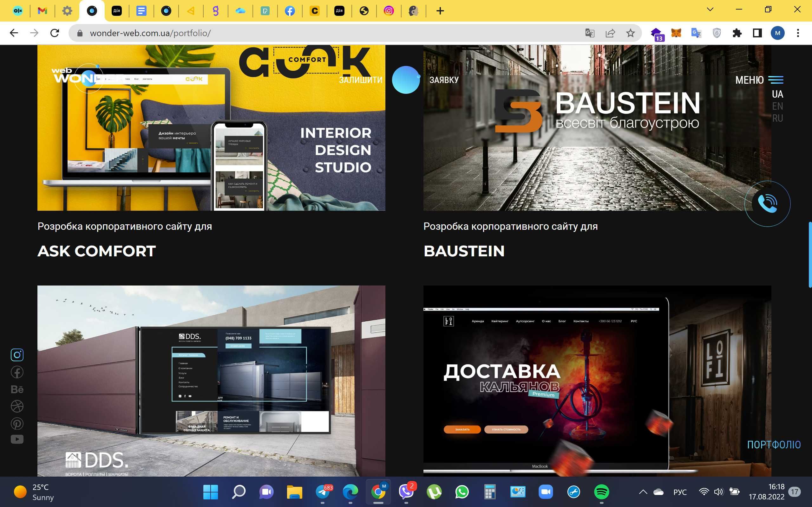812x507 pixels.
Task: Open the МЕНЮ hamburger menu
Action: [x=759, y=80]
